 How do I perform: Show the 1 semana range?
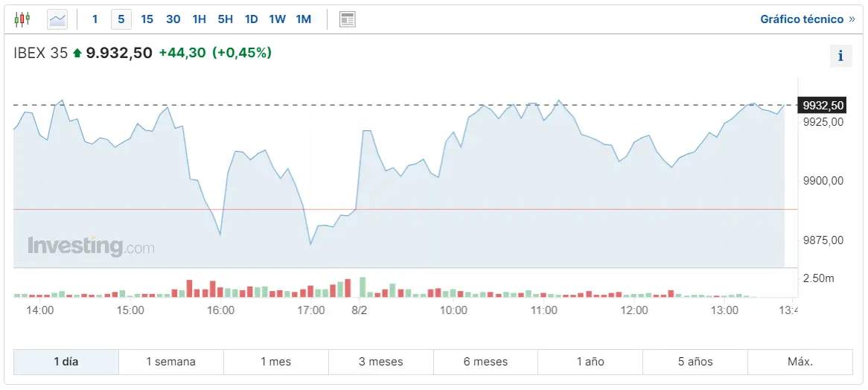[170, 362]
